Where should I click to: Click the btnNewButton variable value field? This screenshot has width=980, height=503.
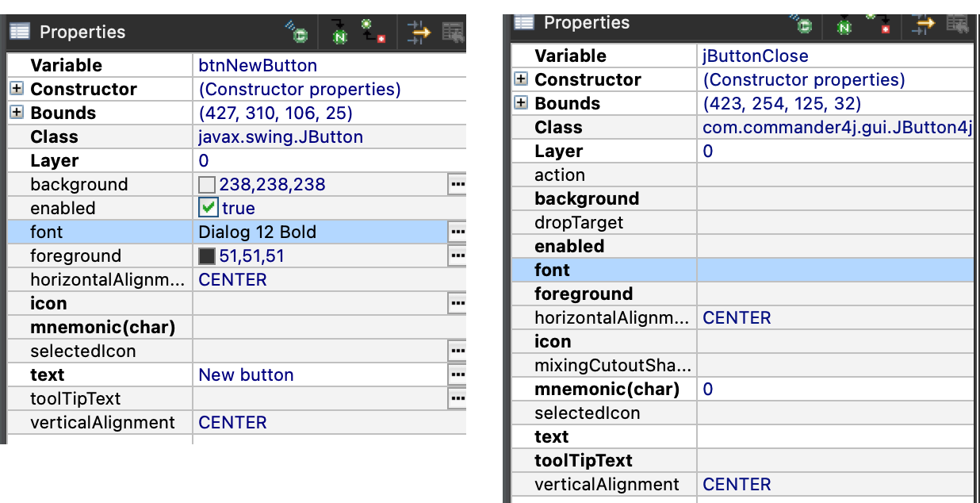click(329, 65)
